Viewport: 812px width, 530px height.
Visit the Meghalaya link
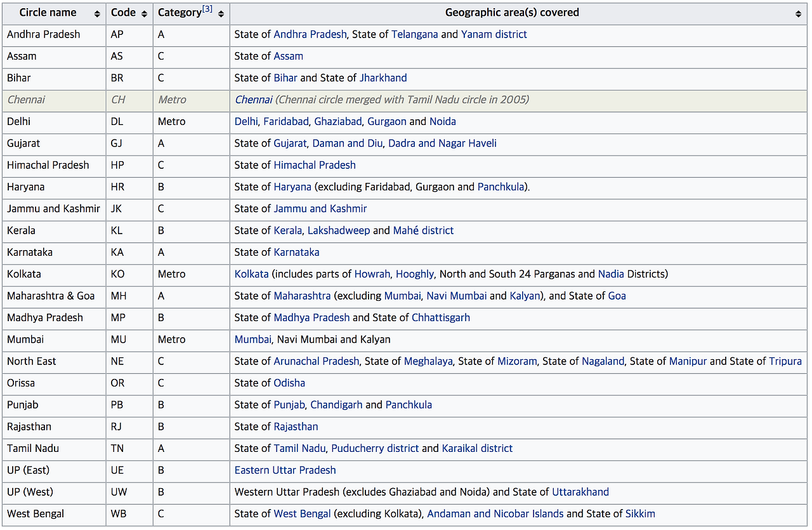pos(428,361)
